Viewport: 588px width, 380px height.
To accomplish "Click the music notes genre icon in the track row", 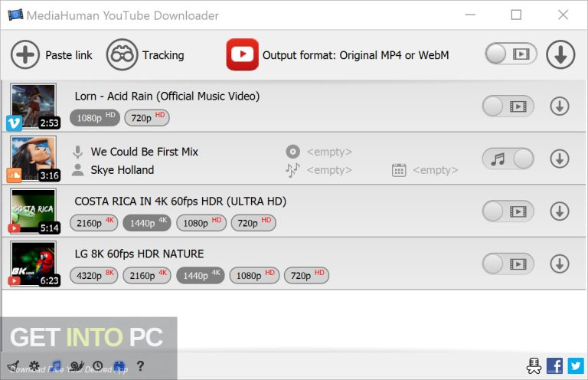I will (293, 170).
